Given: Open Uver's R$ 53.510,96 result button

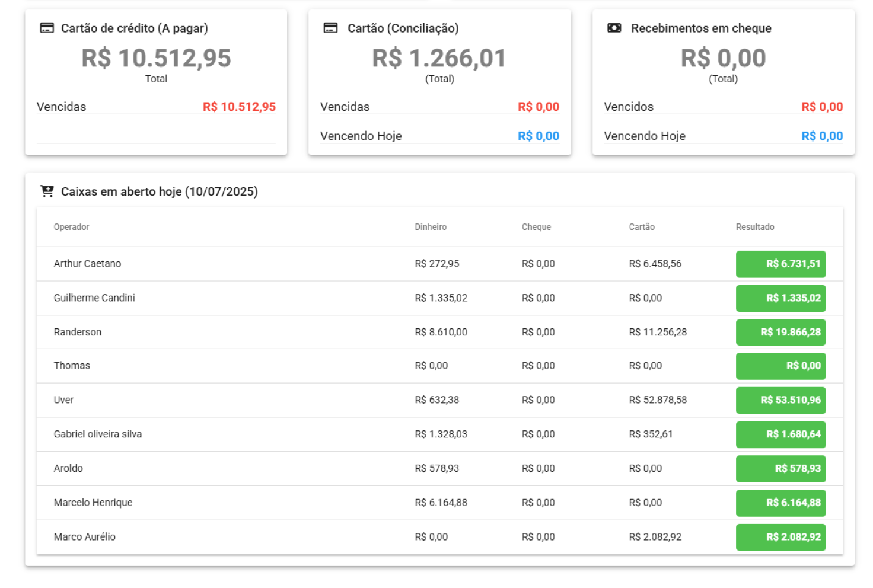Looking at the screenshot, I should (780, 400).
